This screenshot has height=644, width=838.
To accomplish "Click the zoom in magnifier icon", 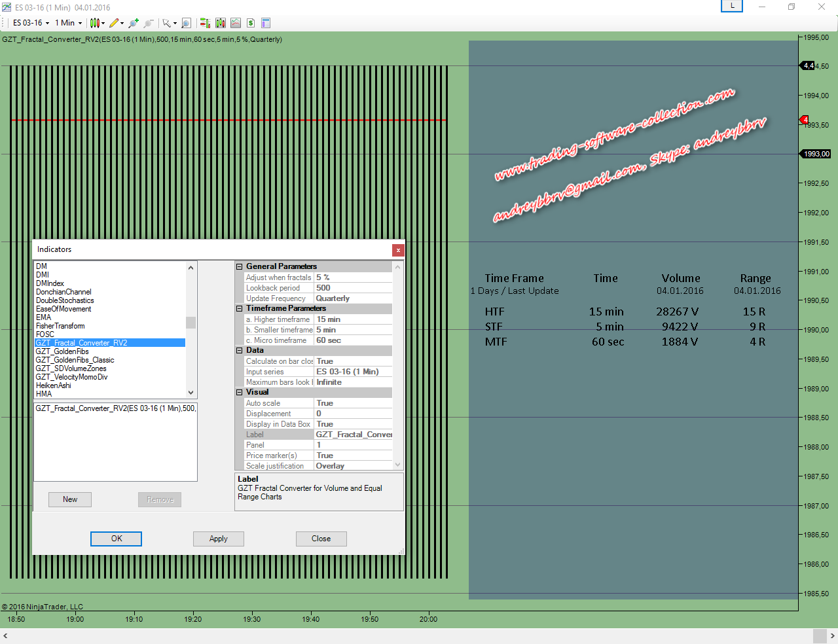I will tap(133, 23).
